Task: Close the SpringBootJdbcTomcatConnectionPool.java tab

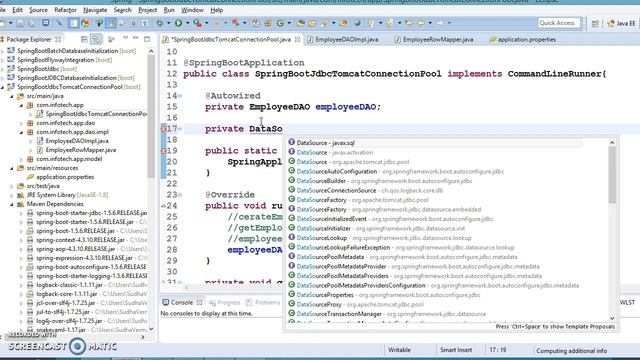Action: [298, 40]
